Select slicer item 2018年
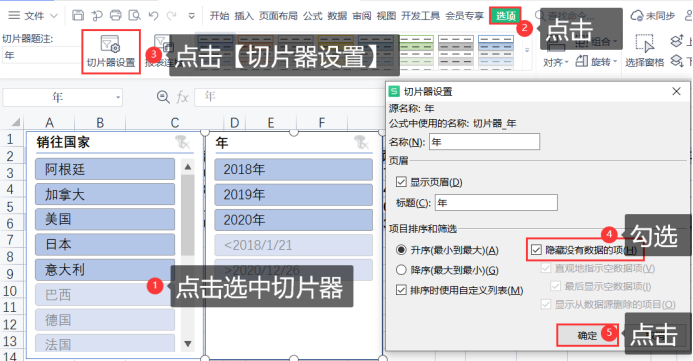 [293, 169]
